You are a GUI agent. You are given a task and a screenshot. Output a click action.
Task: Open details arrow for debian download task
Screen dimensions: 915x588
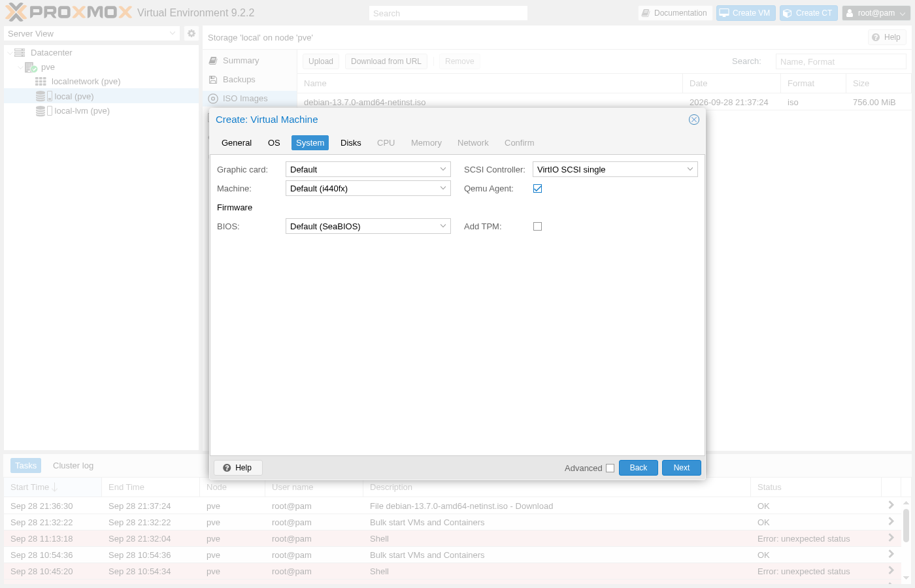891,505
